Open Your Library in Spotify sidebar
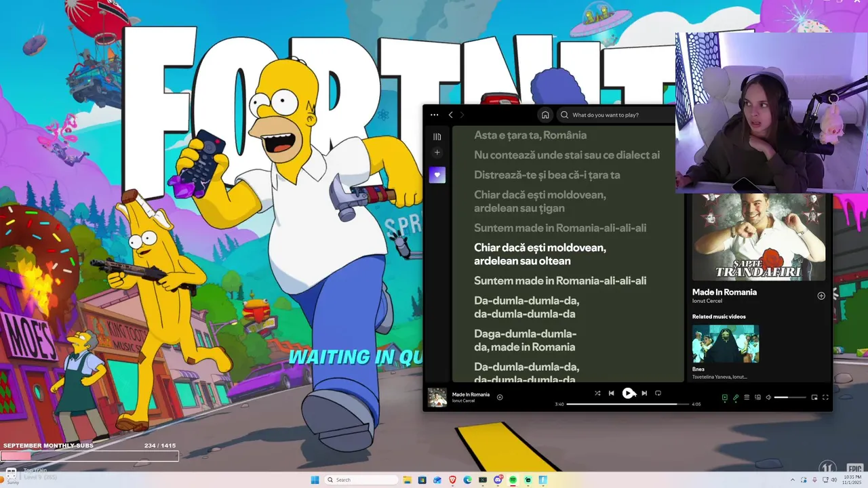The height and width of the screenshot is (488, 868). tap(437, 136)
